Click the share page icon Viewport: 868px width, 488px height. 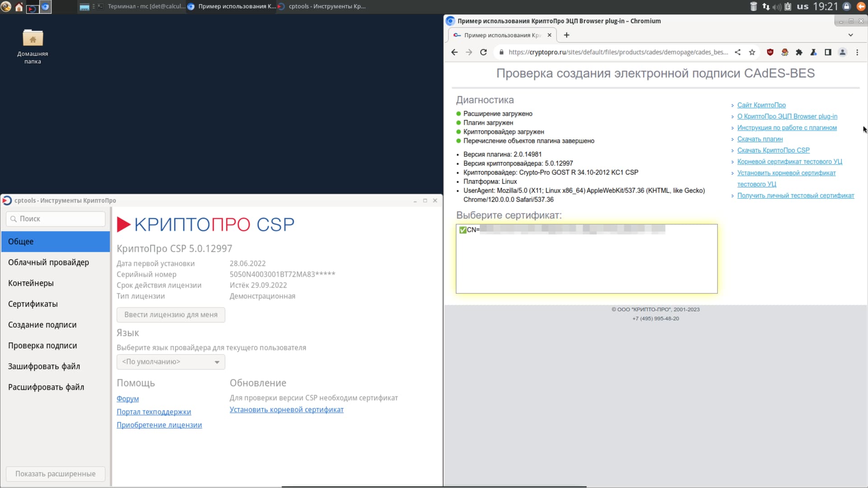[x=738, y=52]
